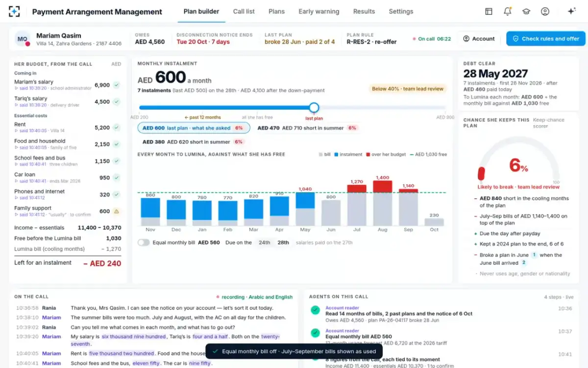
Task: Click highlighted phrase 'five thousand two hundred'
Action: [x=122, y=353]
